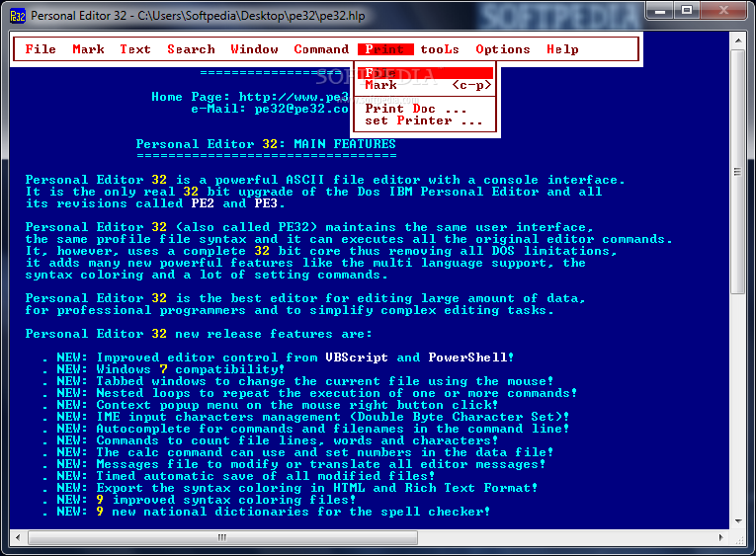Close the highlighted Print menu
This screenshot has height=556, width=756.
[385, 49]
